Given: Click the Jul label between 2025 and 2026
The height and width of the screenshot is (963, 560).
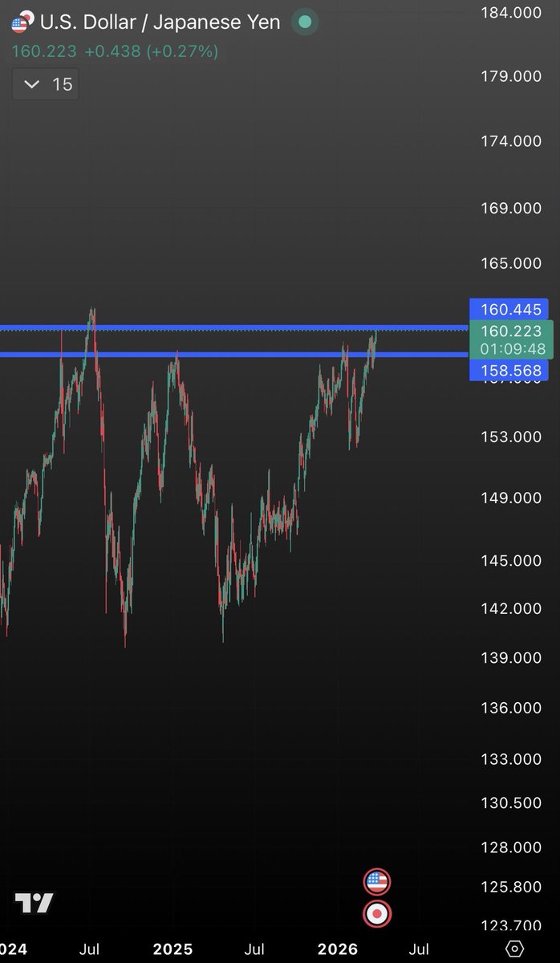Looking at the screenshot, I should click(x=254, y=949).
